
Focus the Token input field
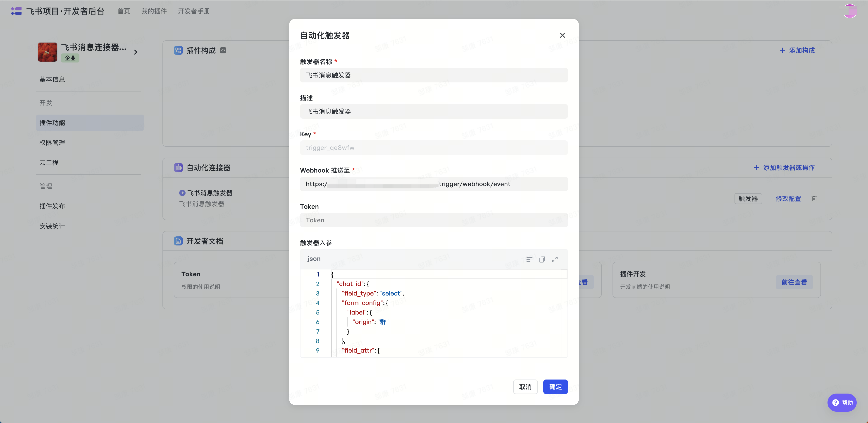point(434,220)
